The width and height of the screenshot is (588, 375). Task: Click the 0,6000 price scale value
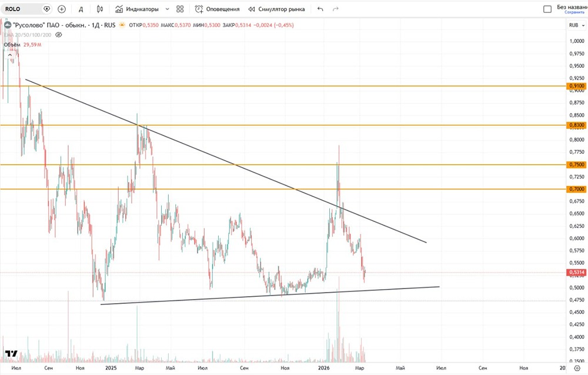(577, 238)
